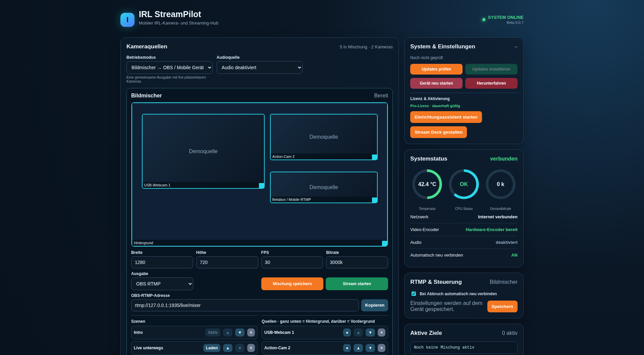The width and height of the screenshot is (644, 355).
Task: Move Intro scene down
Action: tap(240, 332)
